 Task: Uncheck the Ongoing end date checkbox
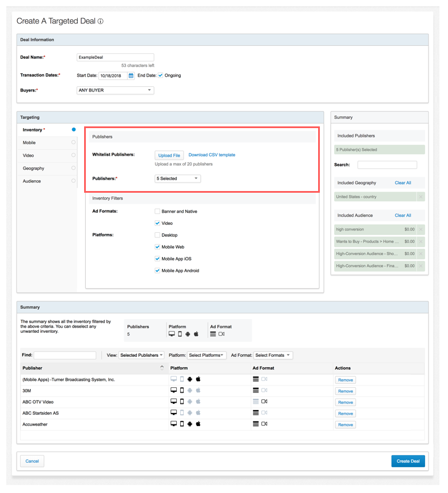click(161, 75)
